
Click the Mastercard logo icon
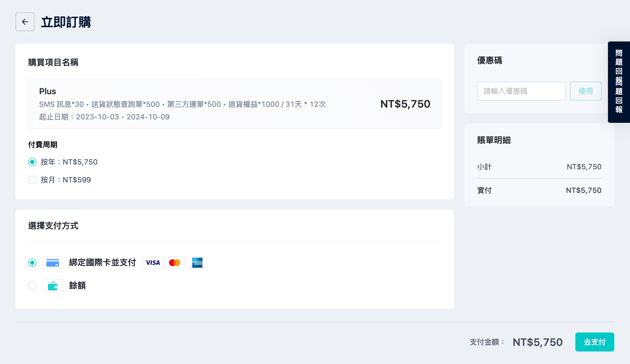point(175,263)
